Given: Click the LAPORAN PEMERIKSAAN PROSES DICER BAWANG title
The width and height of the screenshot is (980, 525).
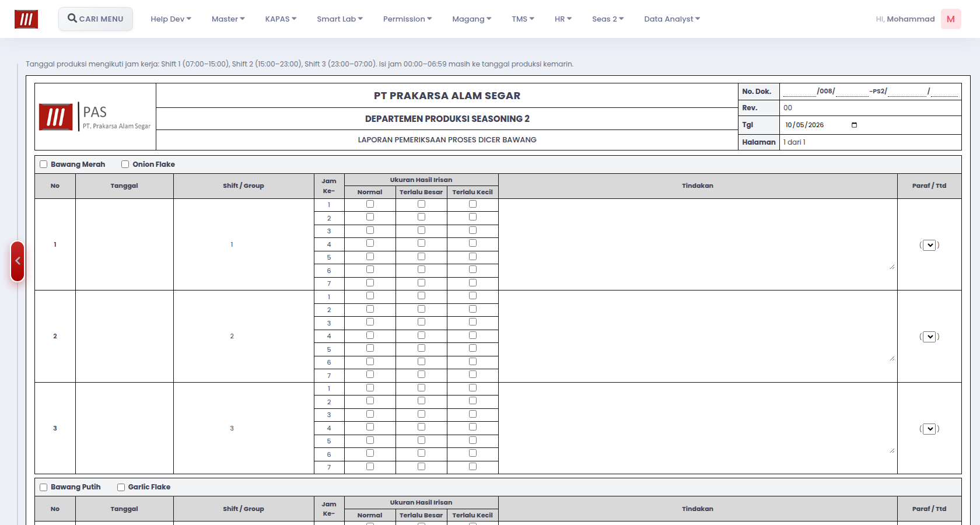Looking at the screenshot, I should coord(447,140).
